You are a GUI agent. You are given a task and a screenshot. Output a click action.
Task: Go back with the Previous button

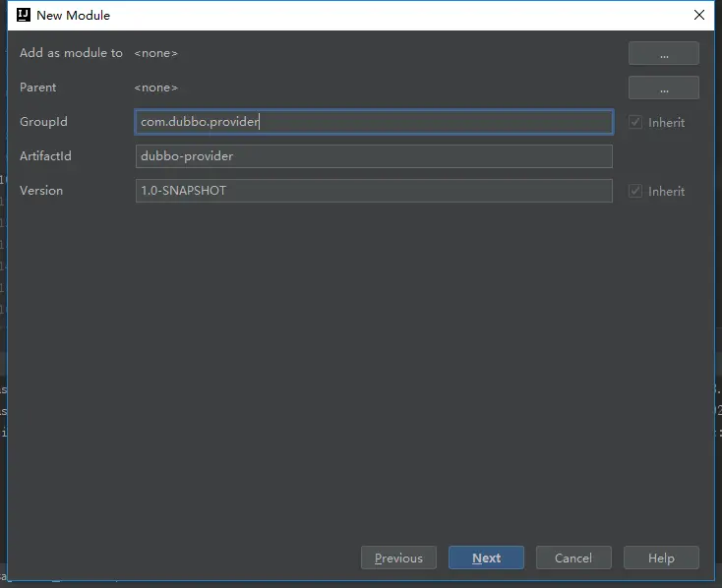(398, 558)
